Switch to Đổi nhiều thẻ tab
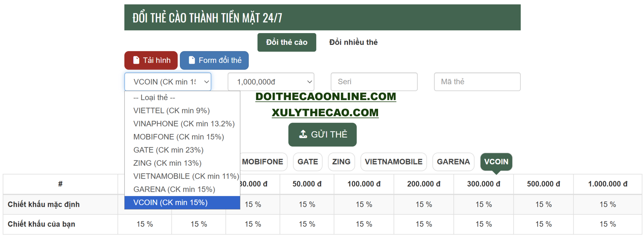Viewport: 644px width, 251px height. [x=353, y=42]
